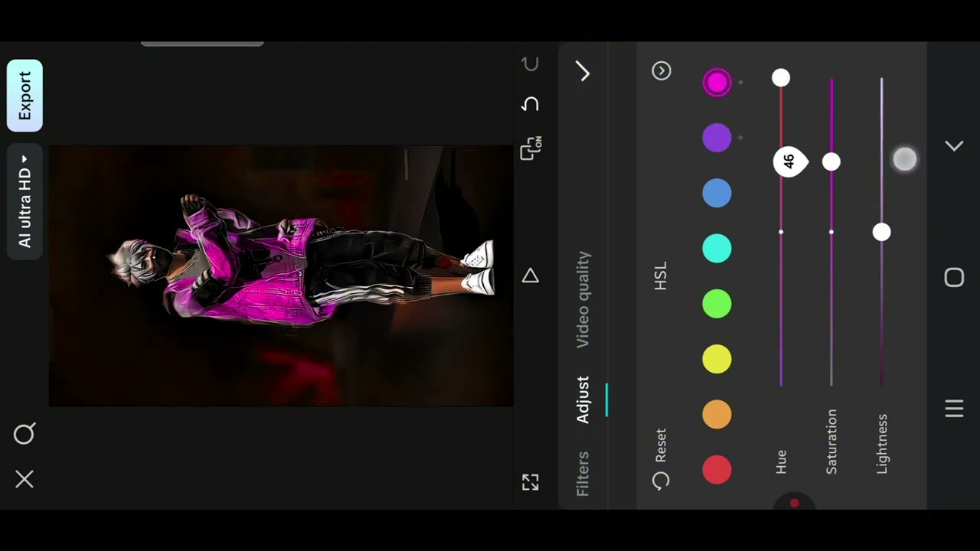Select the purple color swatch

(x=717, y=138)
